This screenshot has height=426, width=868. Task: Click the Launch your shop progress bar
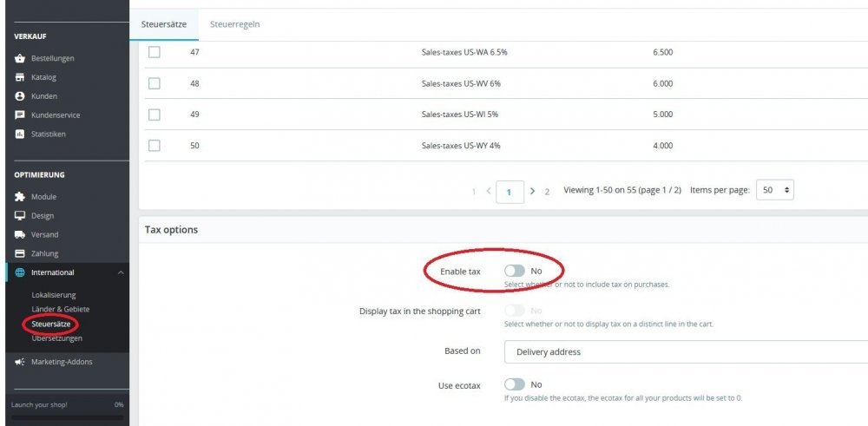(x=64, y=417)
